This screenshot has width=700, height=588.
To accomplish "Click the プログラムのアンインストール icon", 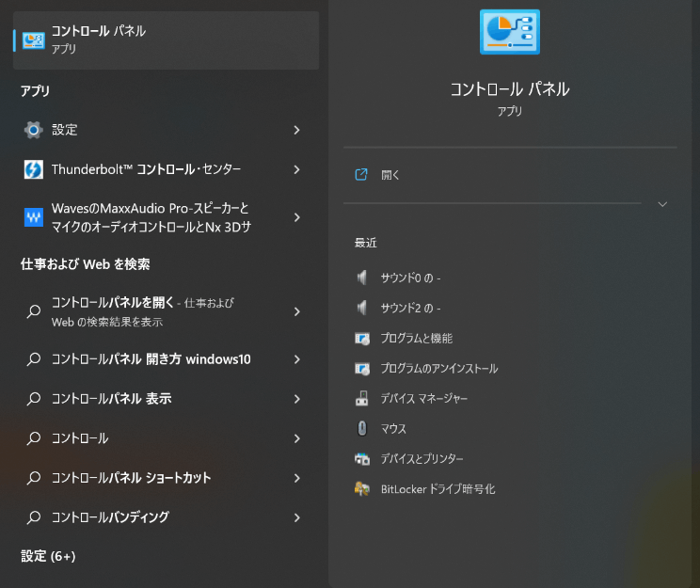I will 362,369.
